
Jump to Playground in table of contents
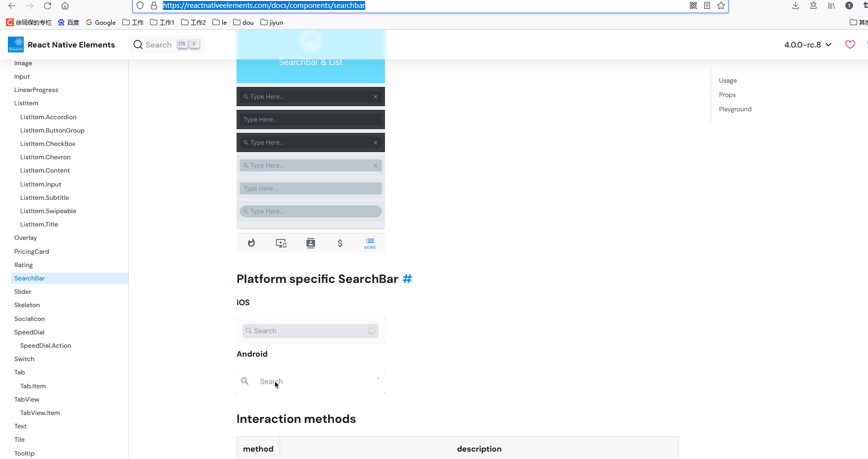pyautogui.click(x=735, y=109)
